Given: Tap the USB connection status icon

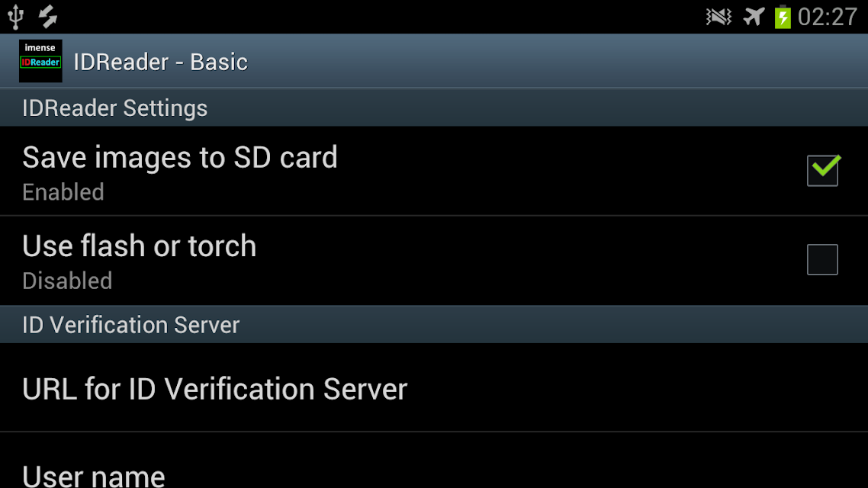Looking at the screenshot, I should click(15, 17).
